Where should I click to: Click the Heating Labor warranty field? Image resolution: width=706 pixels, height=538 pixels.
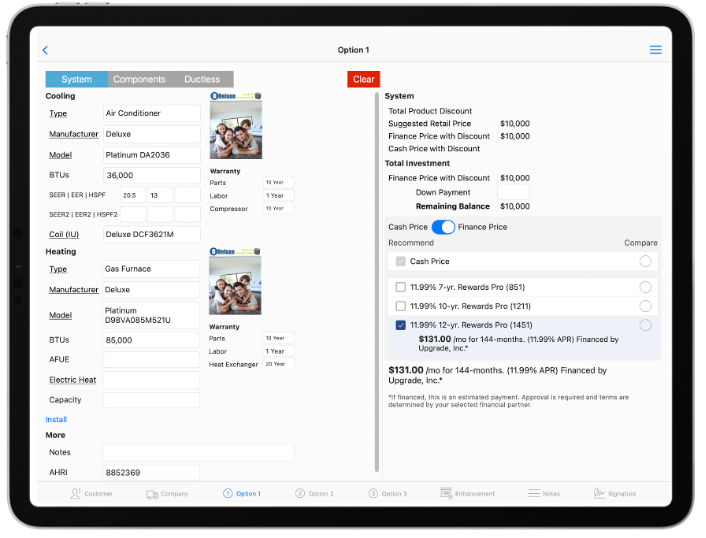pos(278,351)
